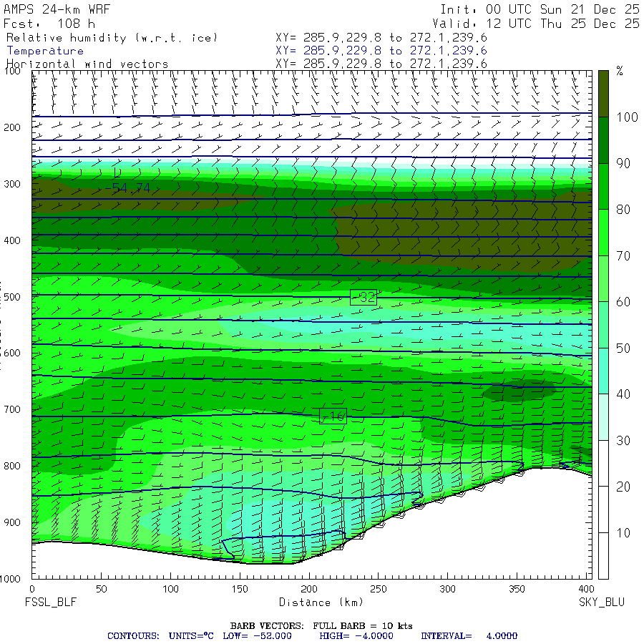Click the 'HIGH= -4.0000' contour legend value

click(356, 636)
